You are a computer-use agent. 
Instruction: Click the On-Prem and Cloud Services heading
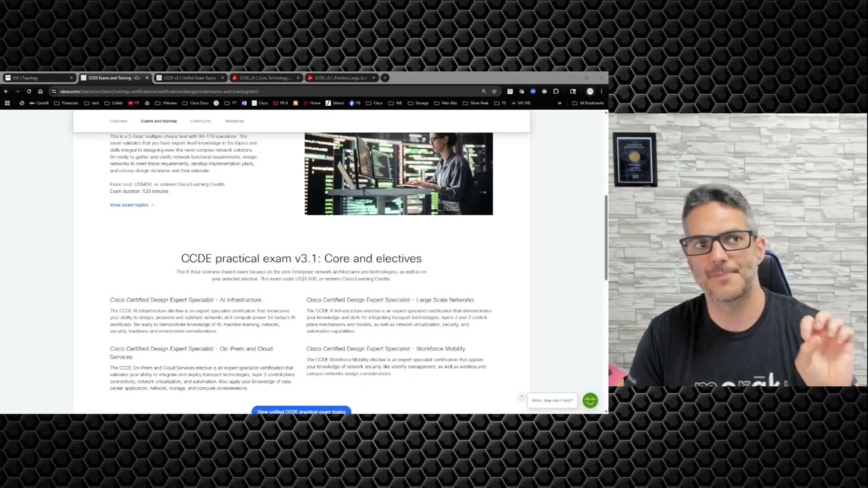(191, 352)
